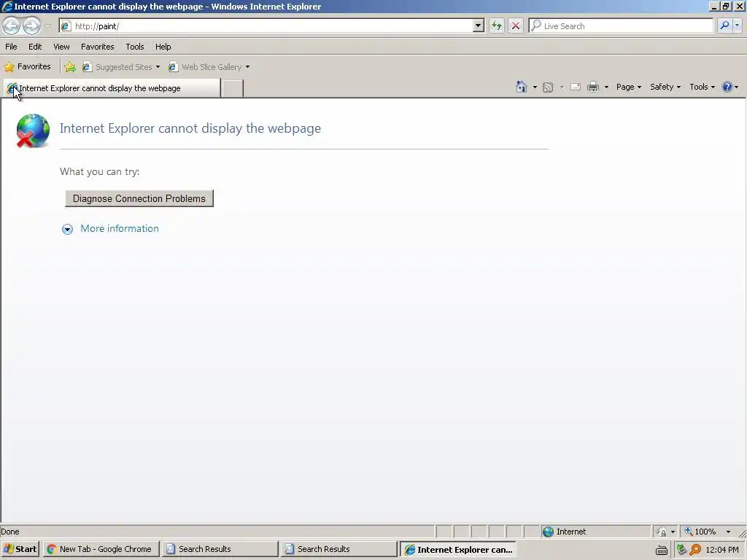Print the page with the printer icon

(x=592, y=87)
